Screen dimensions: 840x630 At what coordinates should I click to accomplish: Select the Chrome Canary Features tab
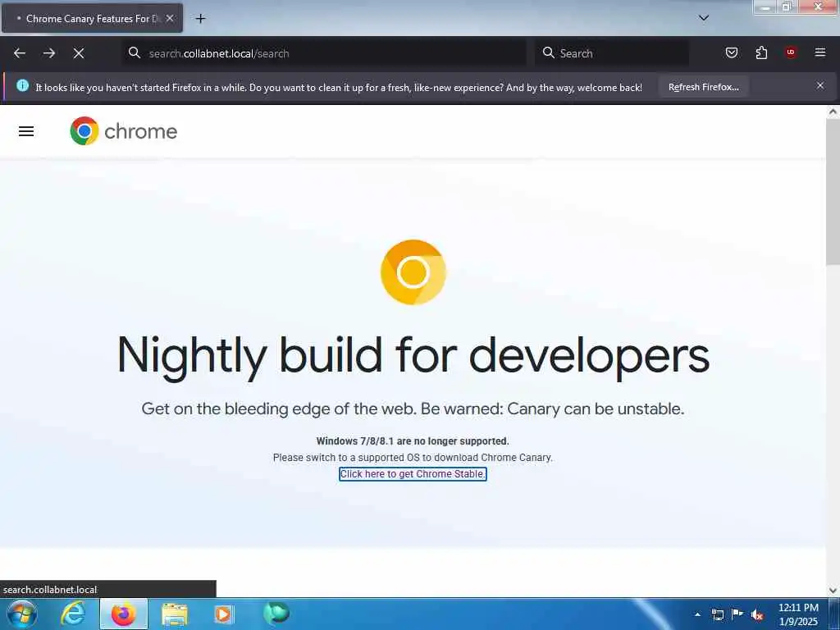[x=92, y=18]
